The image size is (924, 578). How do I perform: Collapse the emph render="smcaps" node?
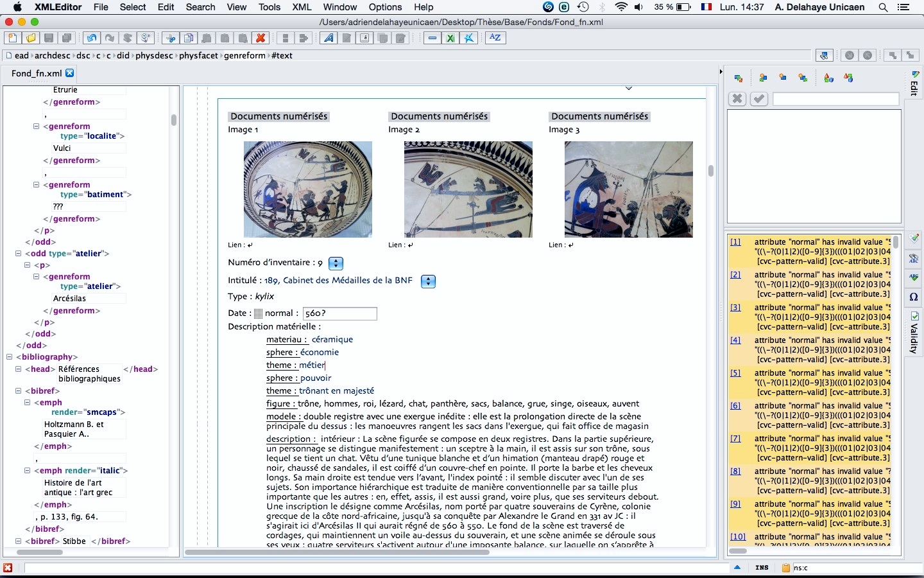pos(28,403)
